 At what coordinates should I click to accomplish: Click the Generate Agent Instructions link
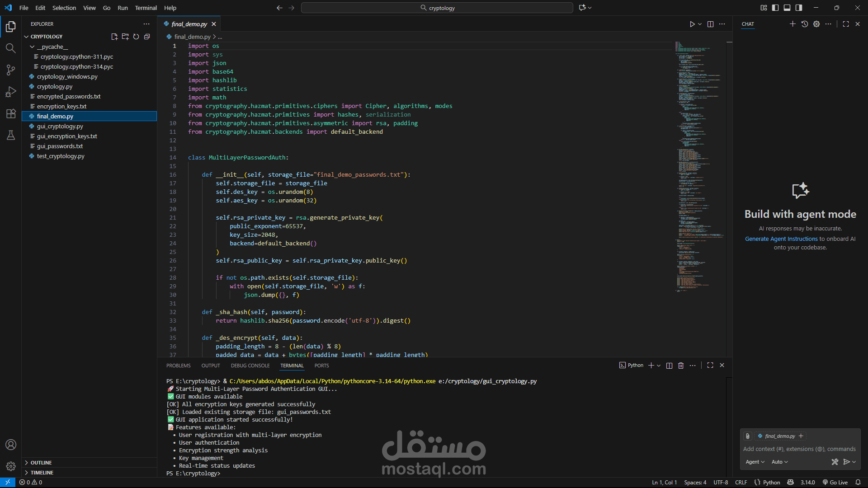pos(781,239)
